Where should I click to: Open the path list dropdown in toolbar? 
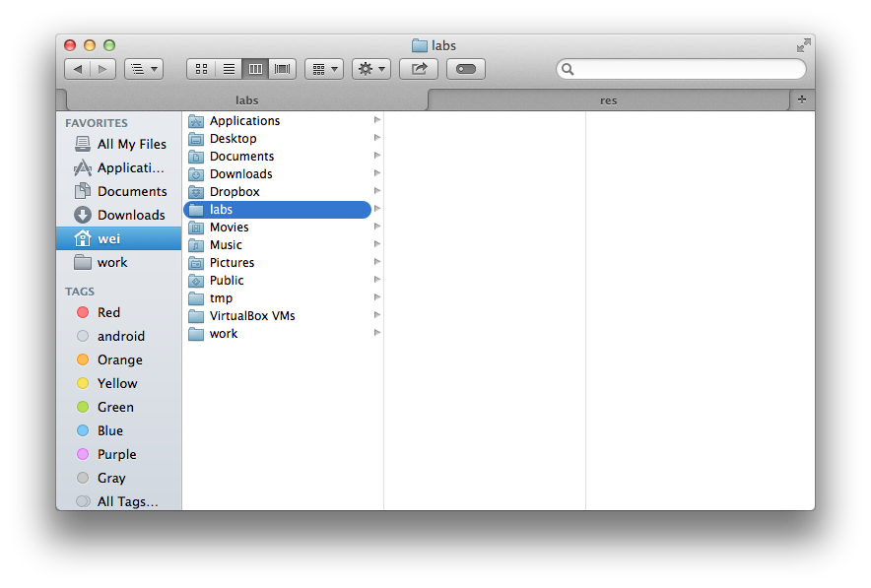(x=144, y=69)
